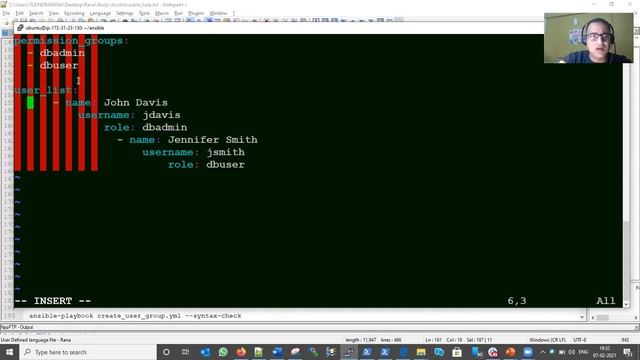Open the Search menu in Notepad++
This screenshot has width=640, height=360.
(36, 13)
